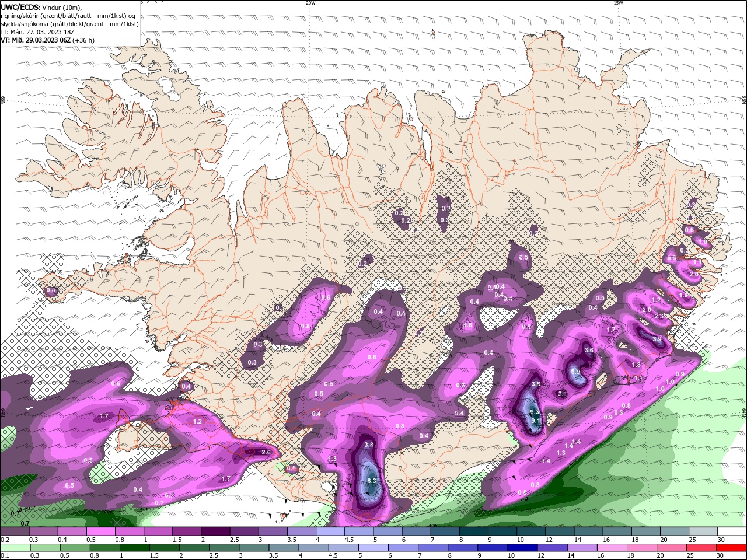This screenshot has height=560, width=747.
Task: Click the '0.1' label on the rain legend
Action: click(5, 556)
